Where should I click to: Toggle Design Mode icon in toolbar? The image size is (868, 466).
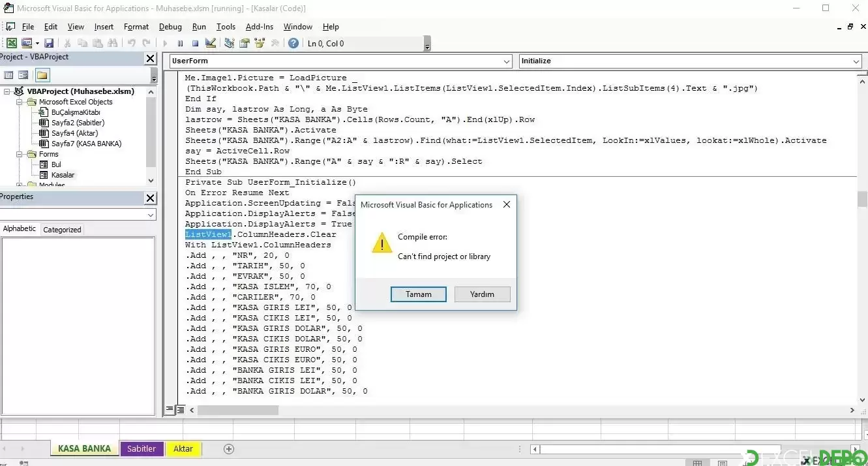(x=210, y=43)
